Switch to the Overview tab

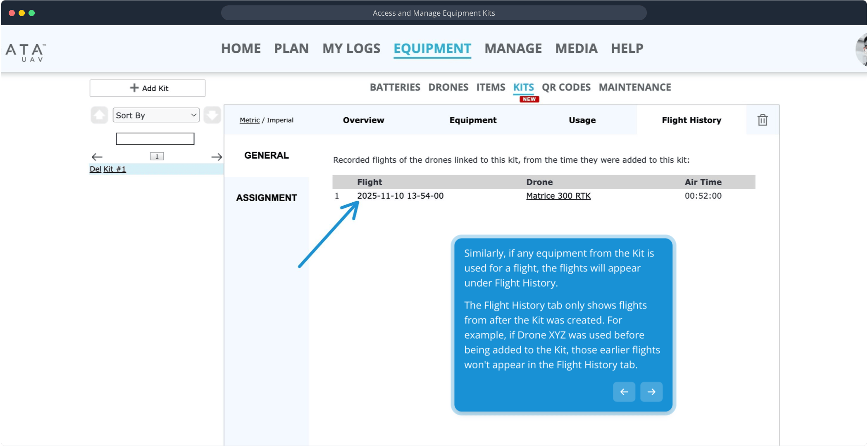pyautogui.click(x=363, y=120)
